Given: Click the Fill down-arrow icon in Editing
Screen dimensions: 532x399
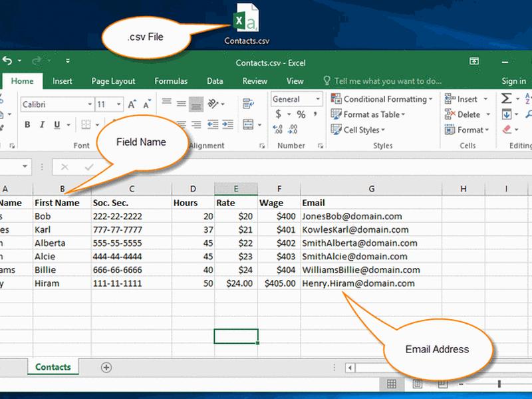Looking at the screenshot, I should click(507, 114).
